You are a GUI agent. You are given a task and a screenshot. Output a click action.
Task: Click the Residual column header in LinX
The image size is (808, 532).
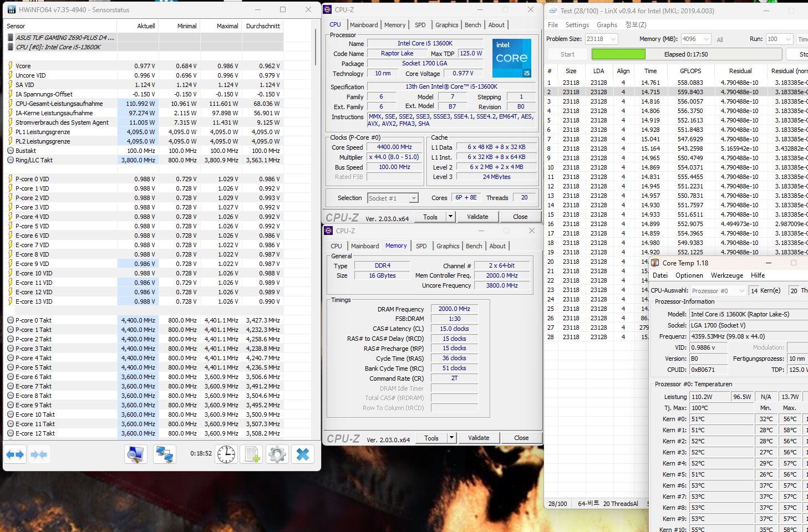click(740, 71)
